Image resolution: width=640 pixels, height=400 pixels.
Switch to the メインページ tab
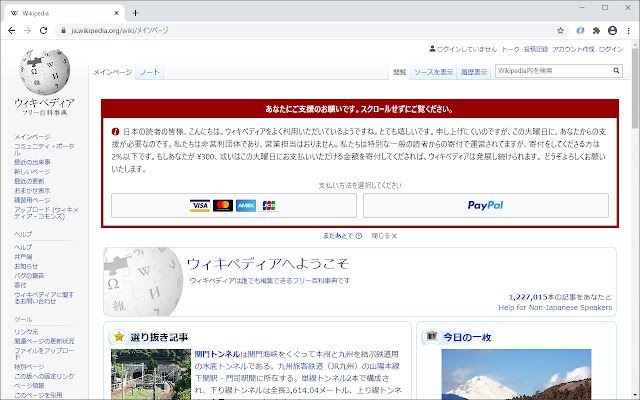click(x=112, y=72)
